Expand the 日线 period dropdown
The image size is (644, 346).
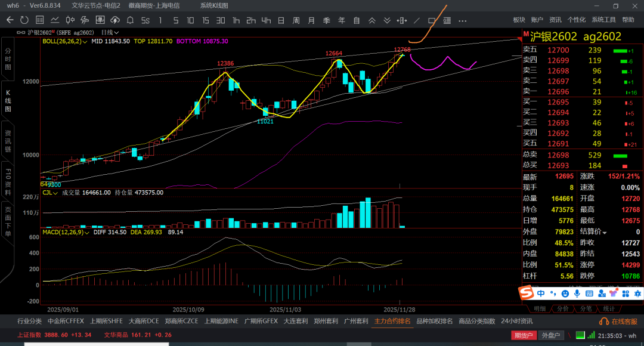click(110, 32)
